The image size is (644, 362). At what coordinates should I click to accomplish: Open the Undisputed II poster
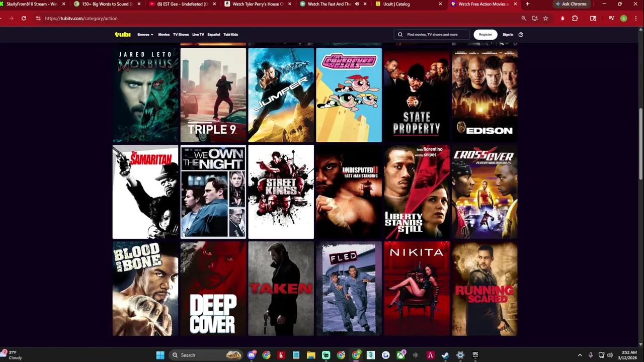pos(349,192)
